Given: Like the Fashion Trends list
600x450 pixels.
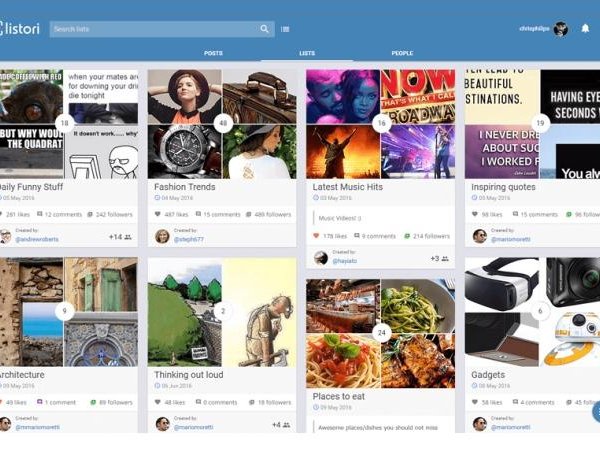Looking at the screenshot, I should 158,214.
